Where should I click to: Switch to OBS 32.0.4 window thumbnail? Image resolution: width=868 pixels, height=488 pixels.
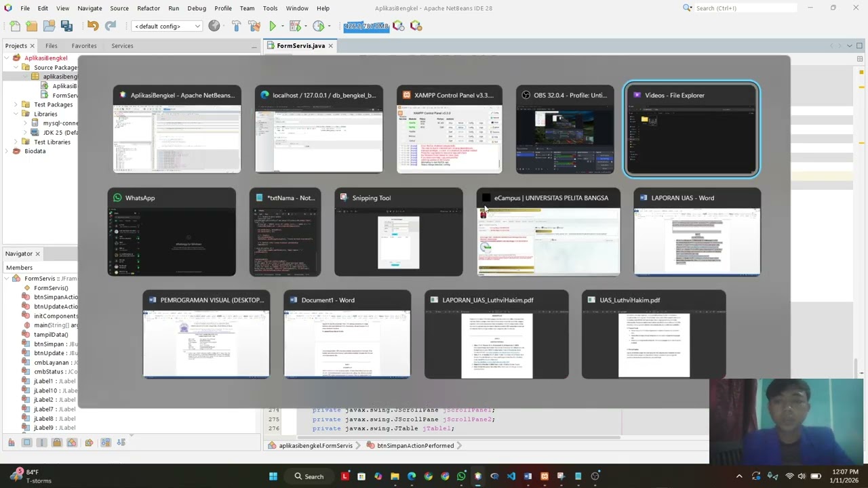tap(564, 129)
